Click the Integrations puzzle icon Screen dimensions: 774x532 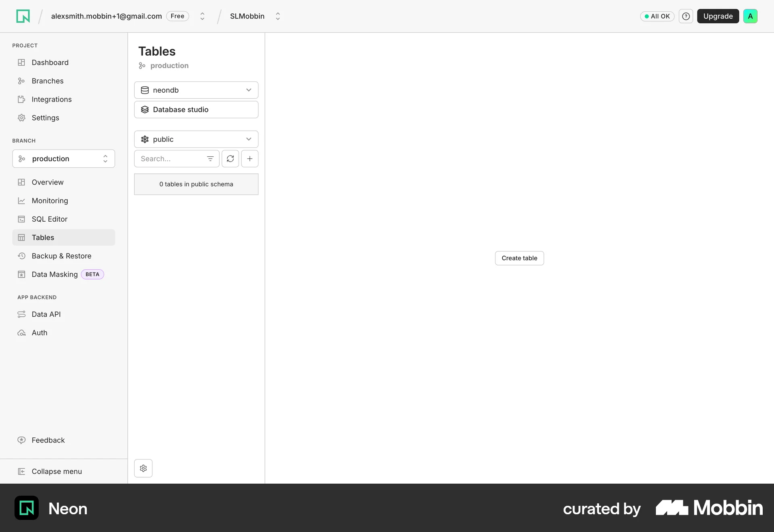pos(21,100)
